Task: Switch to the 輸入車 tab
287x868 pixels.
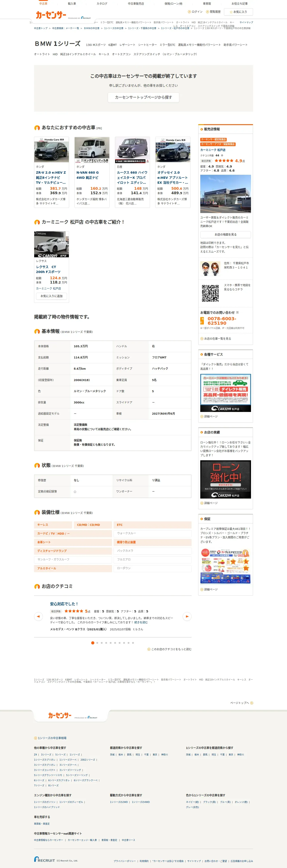Action: coord(72,4)
